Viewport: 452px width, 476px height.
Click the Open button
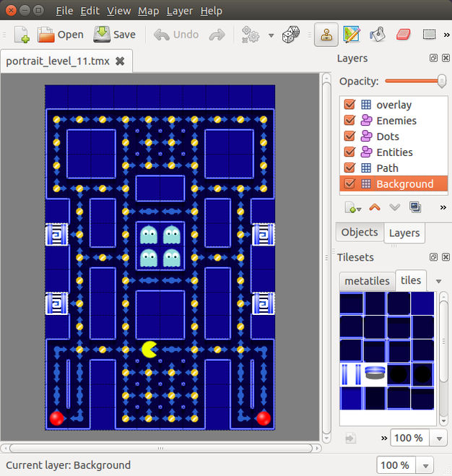click(60, 35)
